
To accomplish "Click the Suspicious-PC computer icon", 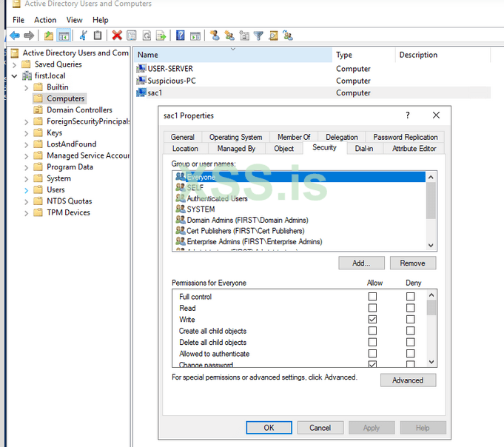I will pyautogui.click(x=141, y=81).
